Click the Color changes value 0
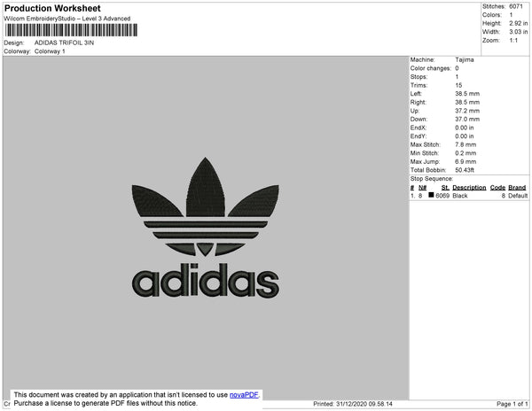532x411 pixels. 457,68
